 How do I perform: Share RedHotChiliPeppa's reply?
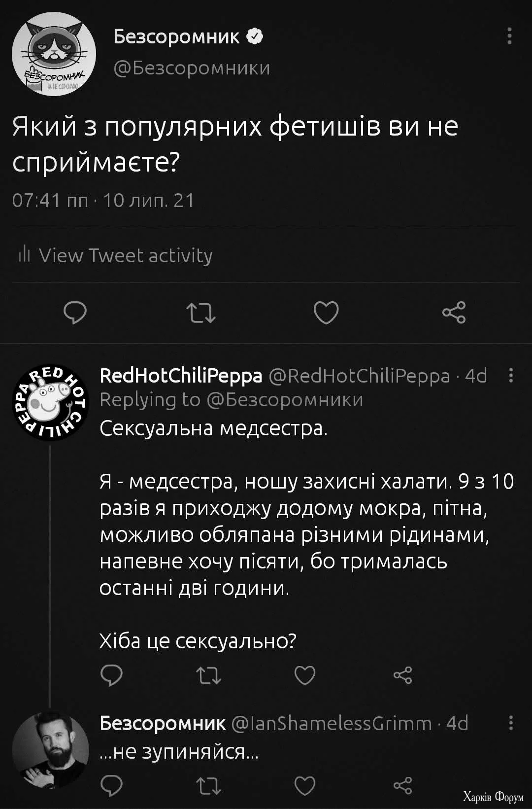click(402, 675)
